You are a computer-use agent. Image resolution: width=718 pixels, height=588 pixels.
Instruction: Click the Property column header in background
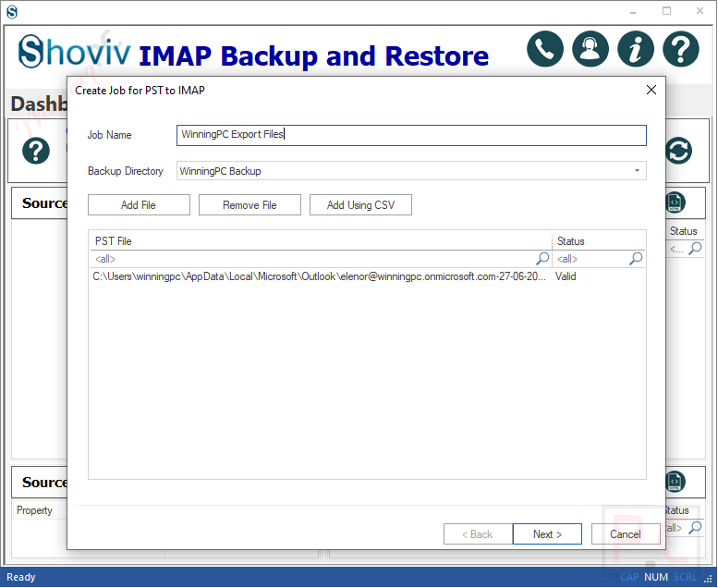[34, 510]
